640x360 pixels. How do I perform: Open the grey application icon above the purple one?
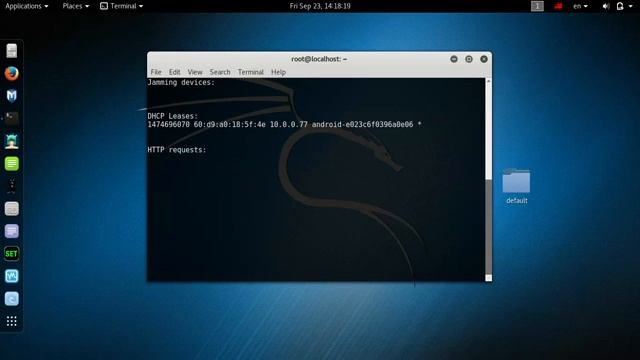11,209
